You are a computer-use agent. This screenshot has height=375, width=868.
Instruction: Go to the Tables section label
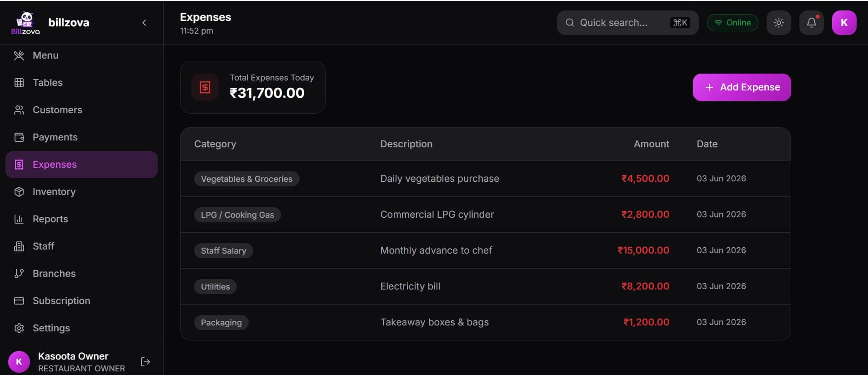pos(48,83)
